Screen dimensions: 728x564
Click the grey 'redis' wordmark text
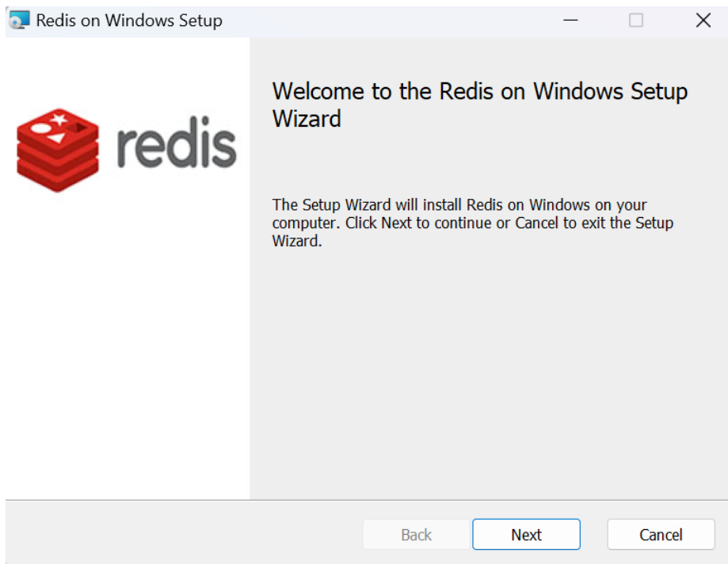[177, 142]
